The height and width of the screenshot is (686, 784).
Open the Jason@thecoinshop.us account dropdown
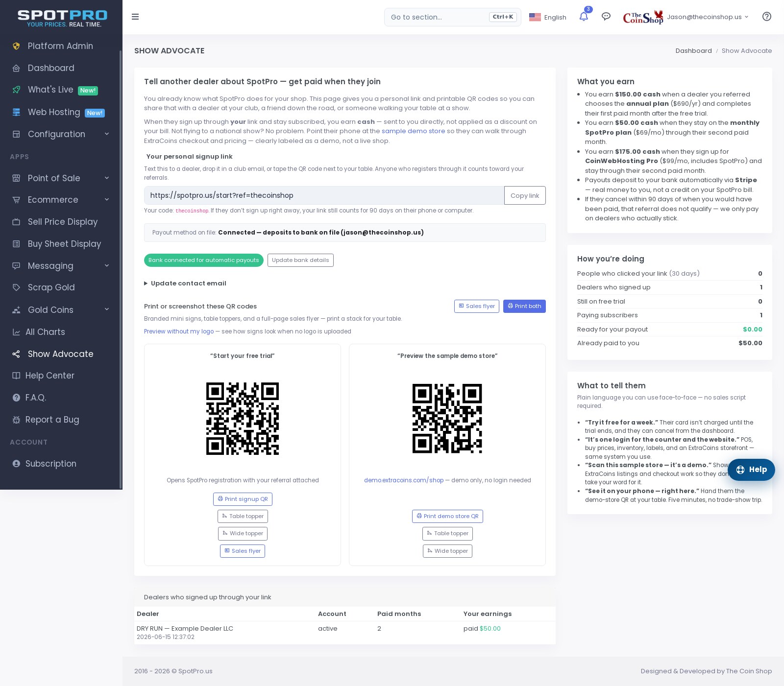point(708,17)
